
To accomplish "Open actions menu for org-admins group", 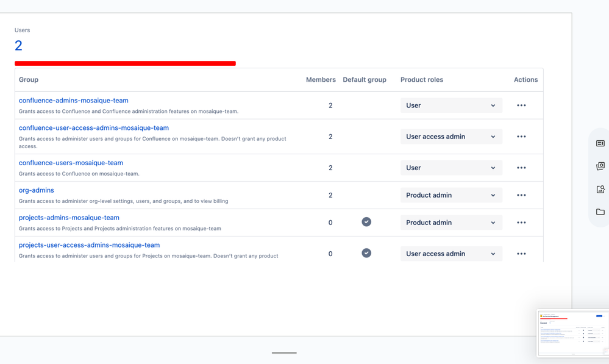I will coord(521,195).
